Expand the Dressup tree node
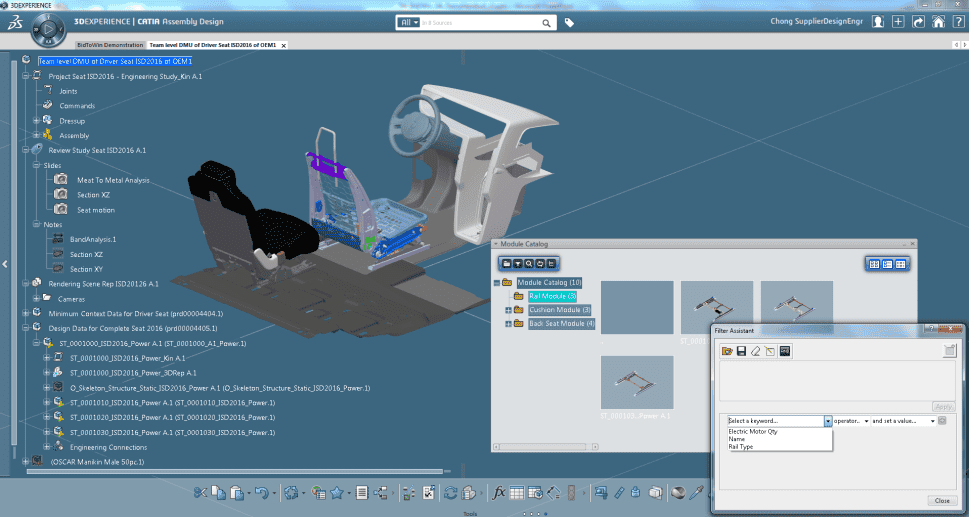The image size is (969, 517). point(36,120)
